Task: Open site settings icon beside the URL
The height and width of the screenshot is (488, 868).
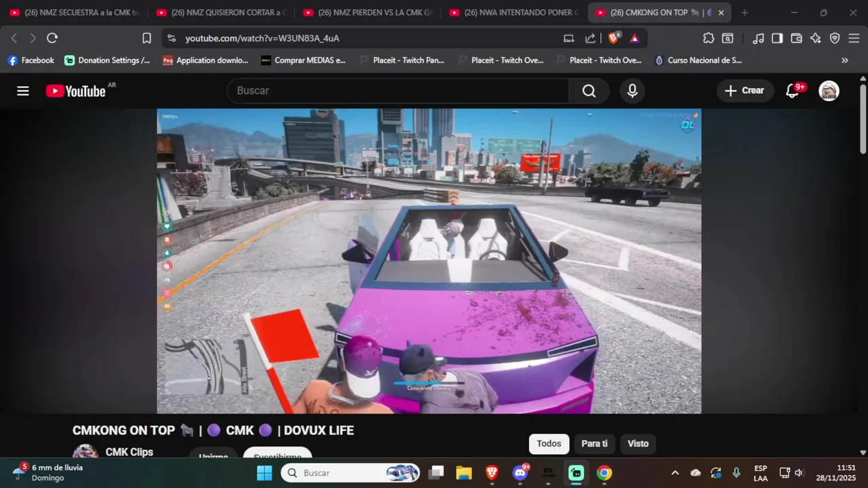Action: pos(172,38)
